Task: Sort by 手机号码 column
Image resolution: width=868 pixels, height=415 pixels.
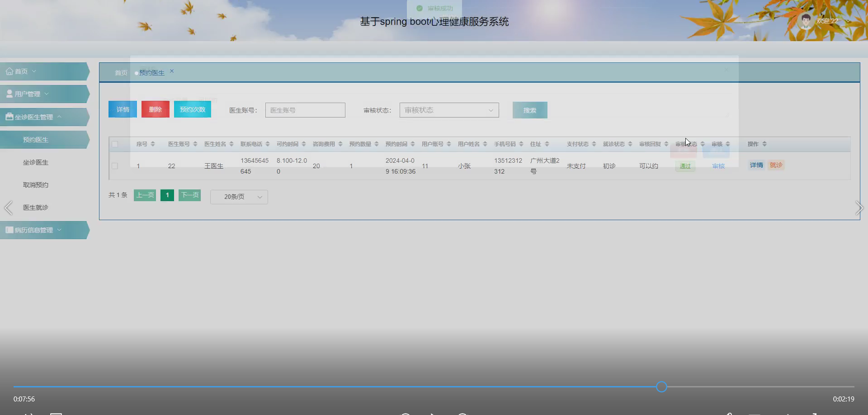Action: click(x=521, y=144)
